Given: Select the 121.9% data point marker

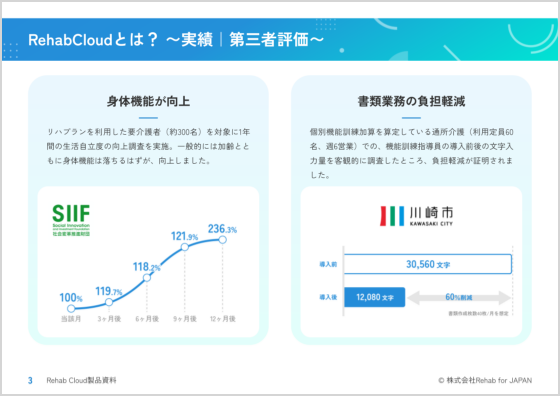Looking at the screenshot, I should tap(185, 247).
